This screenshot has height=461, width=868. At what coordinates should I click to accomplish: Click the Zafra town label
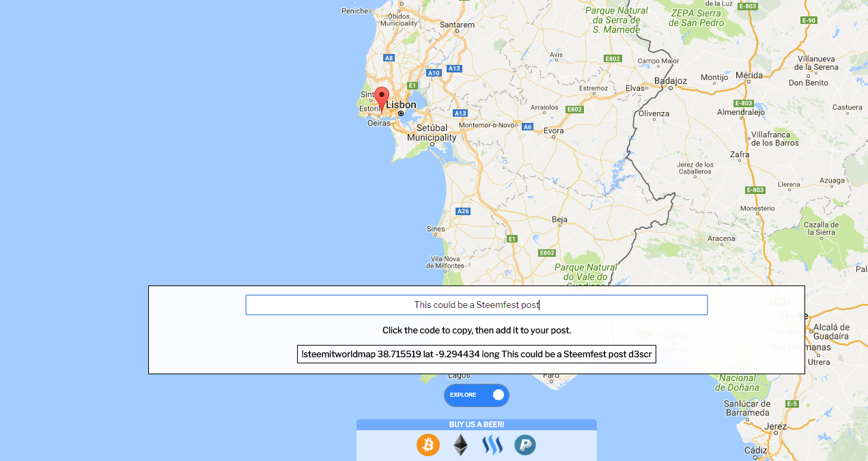(x=740, y=154)
